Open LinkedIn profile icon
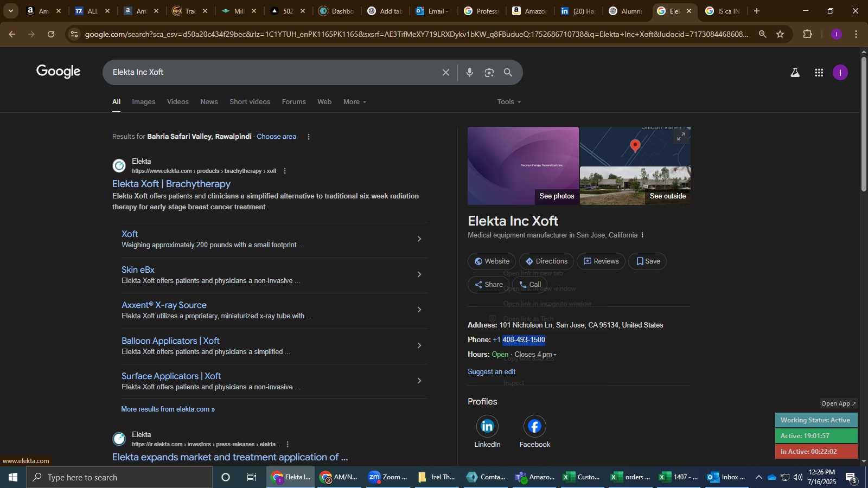The image size is (868, 488). pyautogui.click(x=487, y=426)
